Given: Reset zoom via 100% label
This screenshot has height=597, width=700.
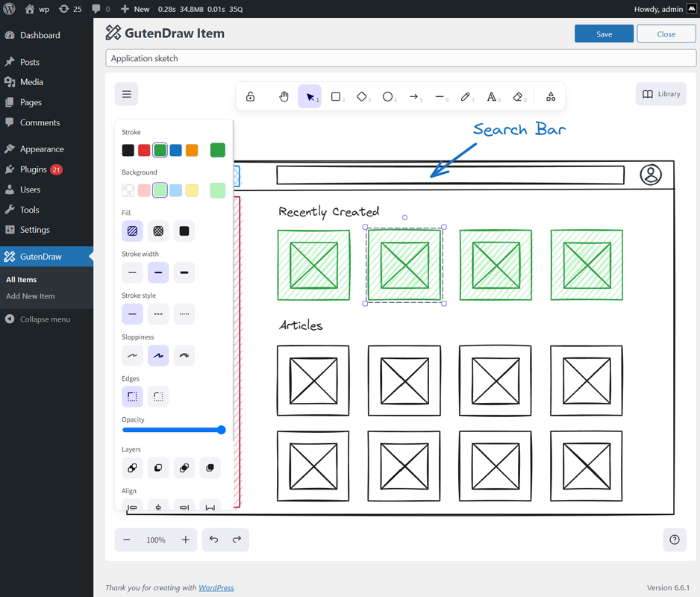Looking at the screenshot, I should [x=156, y=540].
